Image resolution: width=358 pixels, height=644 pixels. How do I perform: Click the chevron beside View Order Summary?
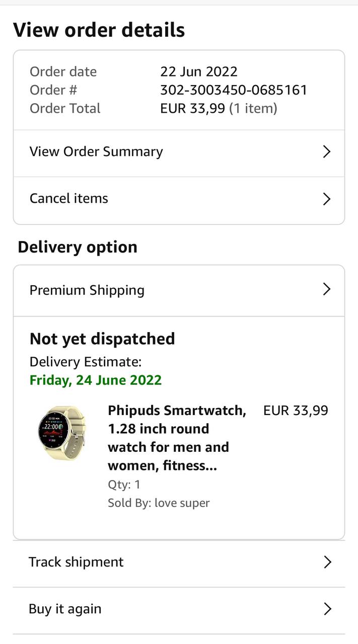(x=326, y=152)
